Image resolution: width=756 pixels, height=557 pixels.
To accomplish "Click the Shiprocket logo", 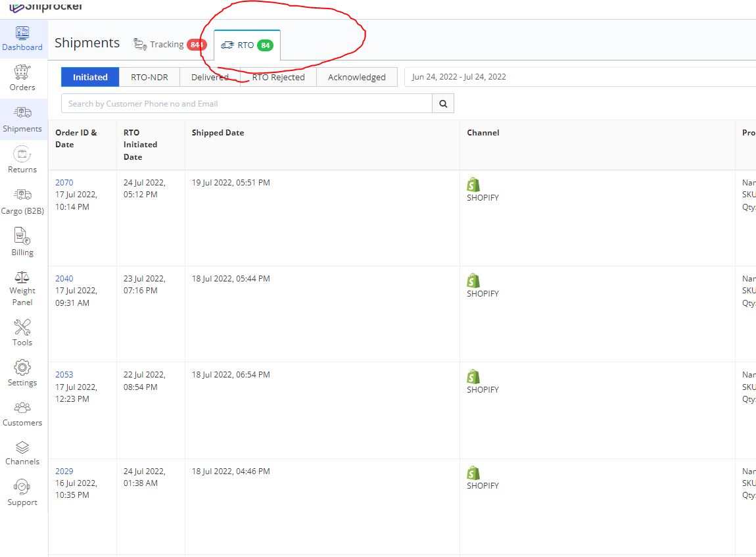I will click(x=46, y=7).
